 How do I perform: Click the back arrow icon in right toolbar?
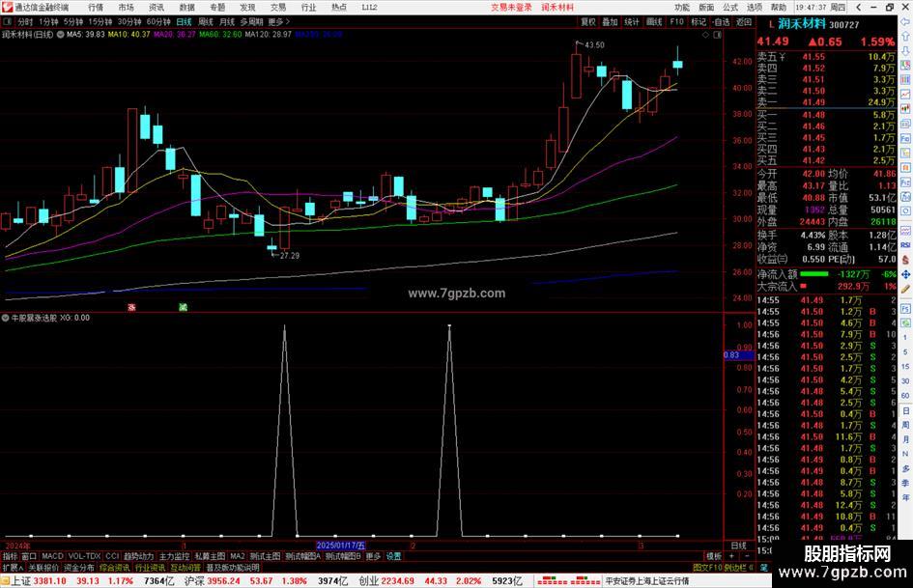[905, 21]
